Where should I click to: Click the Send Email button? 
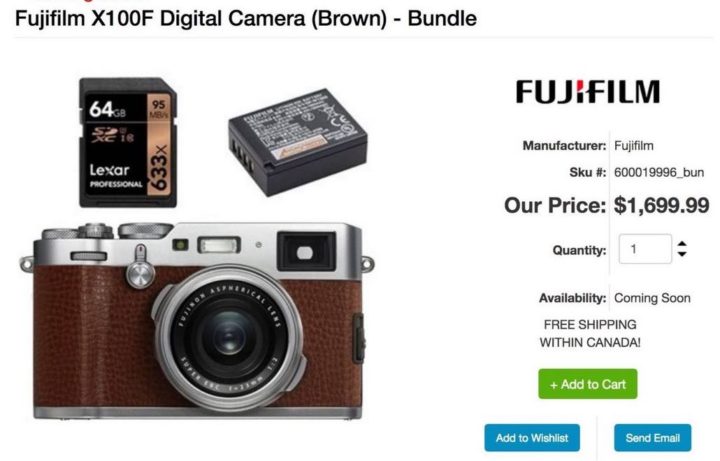(652, 438)
